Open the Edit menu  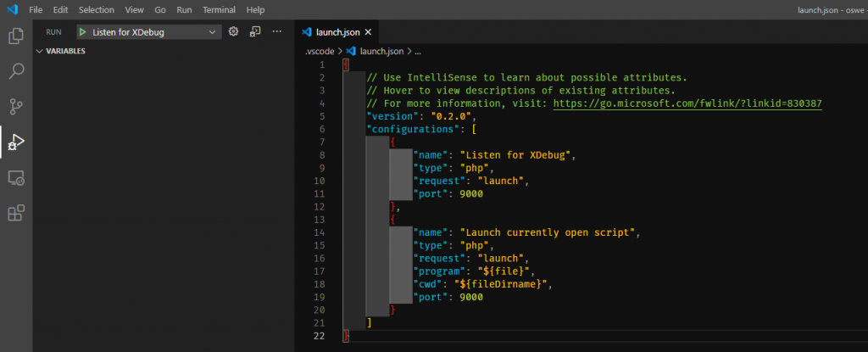pyautogui.click(x=60, y=10)
